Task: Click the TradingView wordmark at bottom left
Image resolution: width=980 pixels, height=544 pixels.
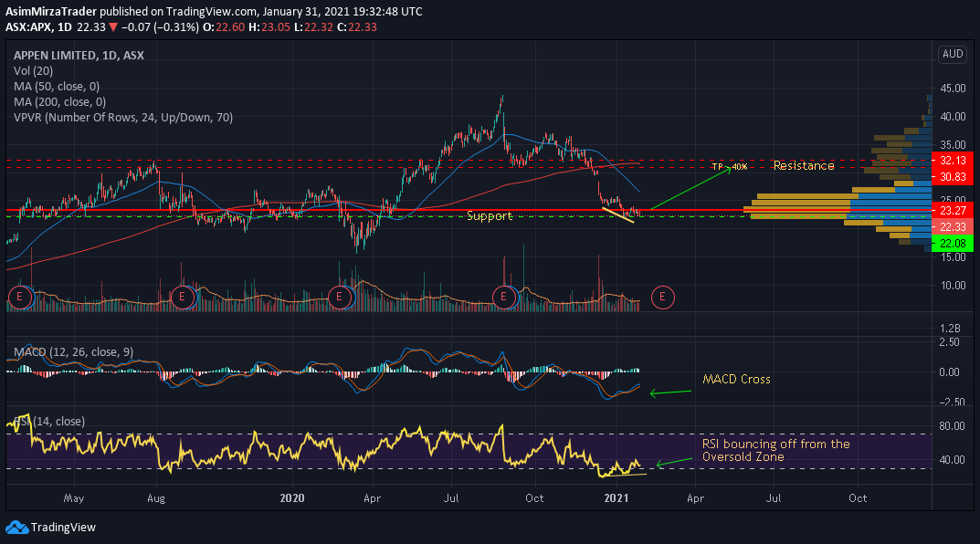Action: click(x=63, y=528)
